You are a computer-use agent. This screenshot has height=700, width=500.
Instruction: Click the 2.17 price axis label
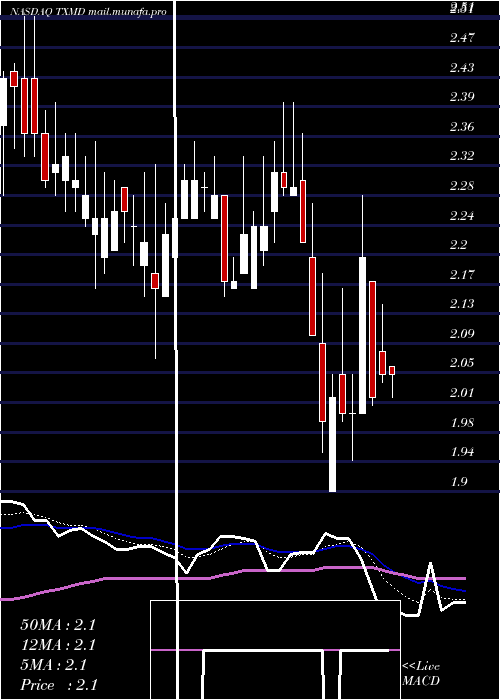pos(462,275)
